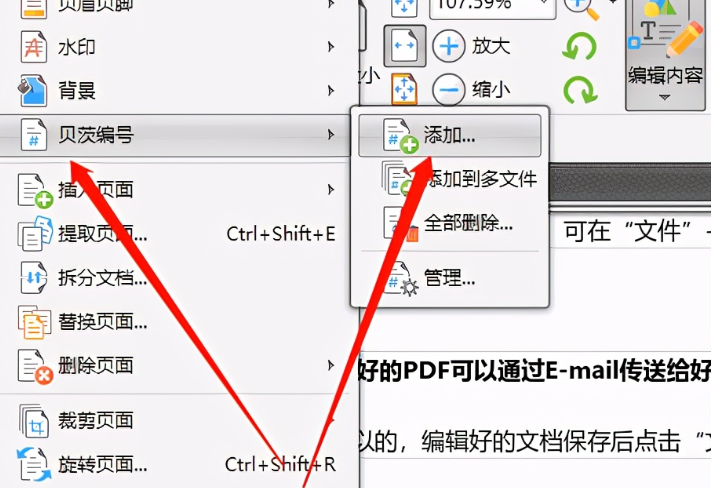722x488 pixels.
Task: Select the fit width page icon
Action: click(405, 46)
